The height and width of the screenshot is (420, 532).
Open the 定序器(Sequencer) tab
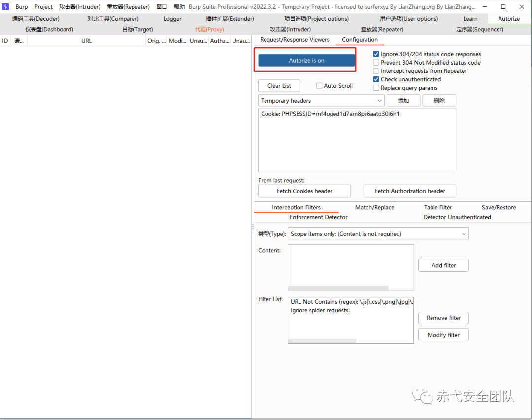click(x=479, y=29)
